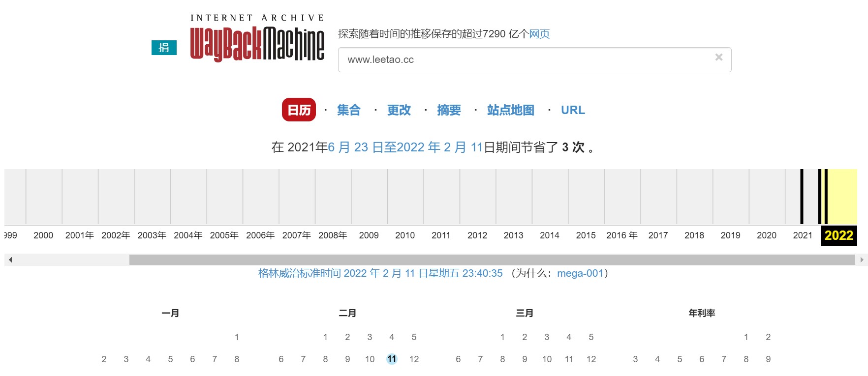Open the 摘要 summary tab
Screen dimensions: 868x376
(x=449, y=110)
